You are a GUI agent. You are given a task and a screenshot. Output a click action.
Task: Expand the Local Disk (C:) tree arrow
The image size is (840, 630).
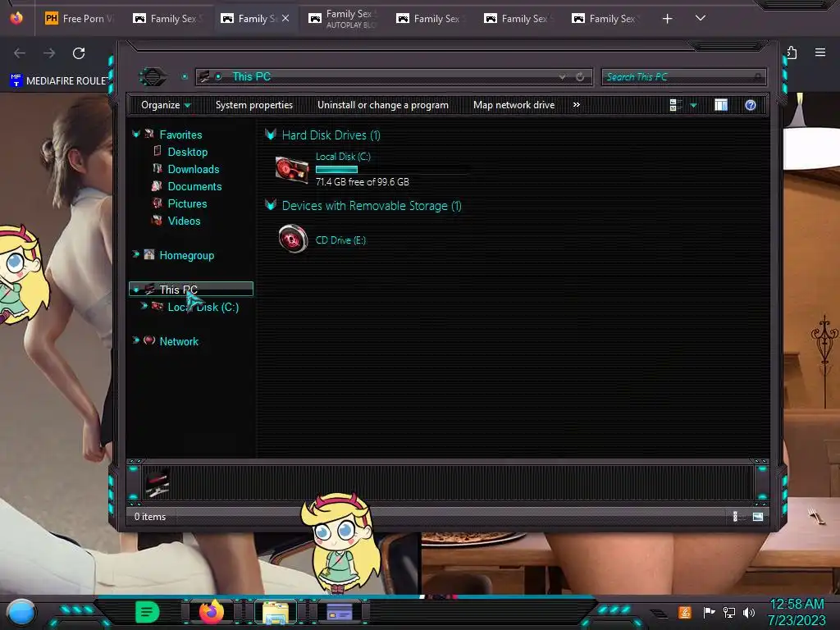[x=144, y=306]
